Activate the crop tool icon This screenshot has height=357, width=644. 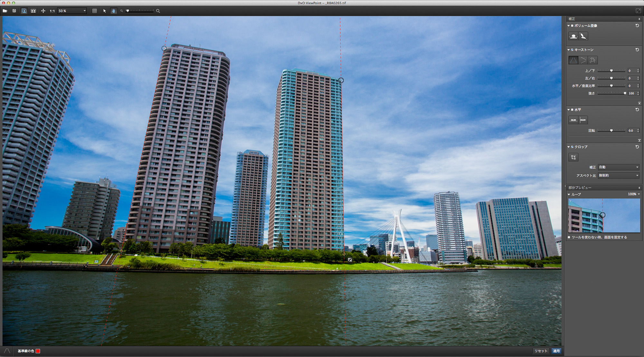573,157
